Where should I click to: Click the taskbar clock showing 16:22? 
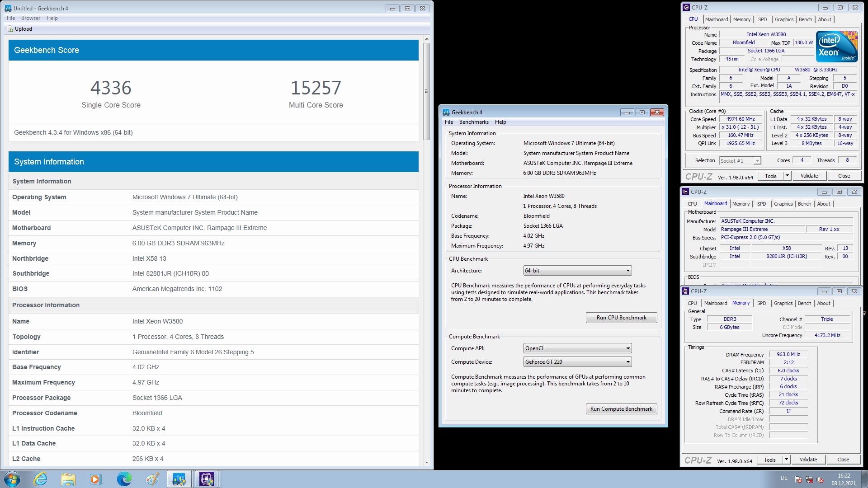tap(844, 479)
